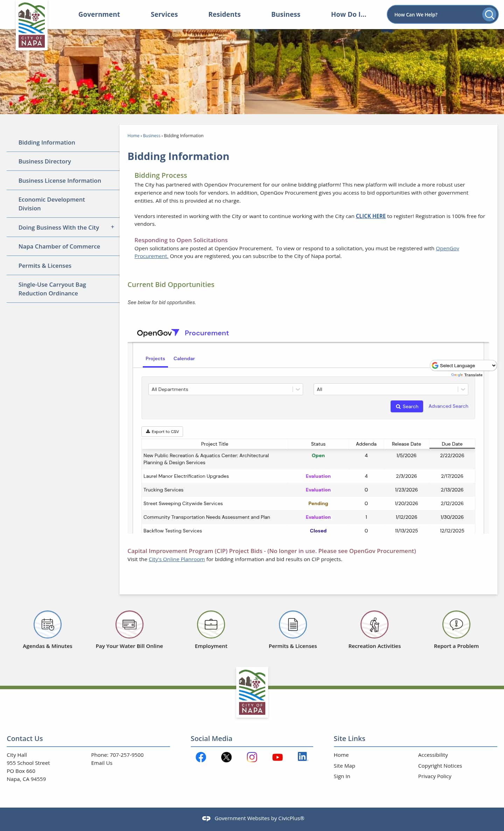Sort by Release Date column header
The image size is (504, 831).
point(406,444)
